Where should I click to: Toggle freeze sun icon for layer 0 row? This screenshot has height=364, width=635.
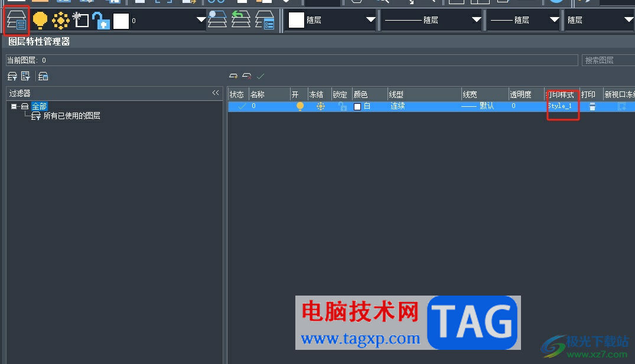click(320, 106)
